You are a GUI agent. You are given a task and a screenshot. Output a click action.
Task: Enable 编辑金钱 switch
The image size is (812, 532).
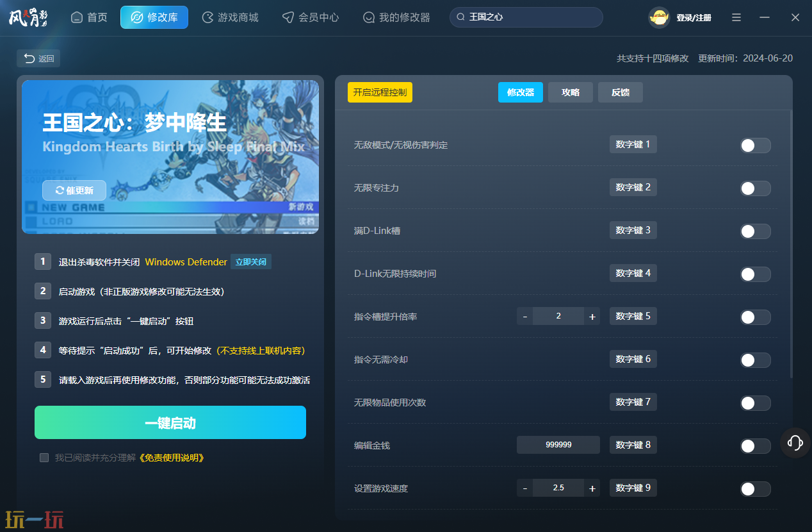pyautogui.click(x=755, y=446)
